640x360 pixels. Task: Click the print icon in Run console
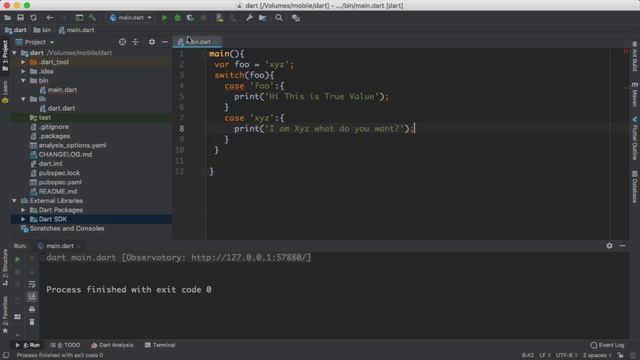coord(32,309)
